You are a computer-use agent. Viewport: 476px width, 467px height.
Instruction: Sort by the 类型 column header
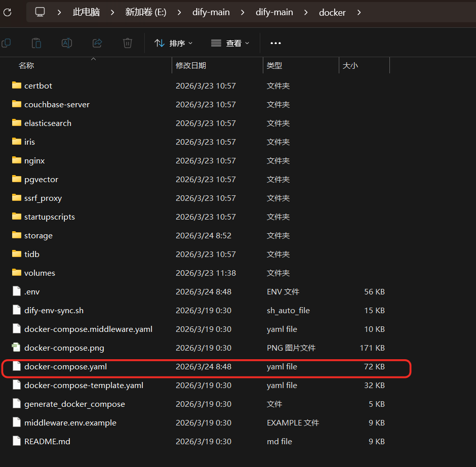pos(274,65)
